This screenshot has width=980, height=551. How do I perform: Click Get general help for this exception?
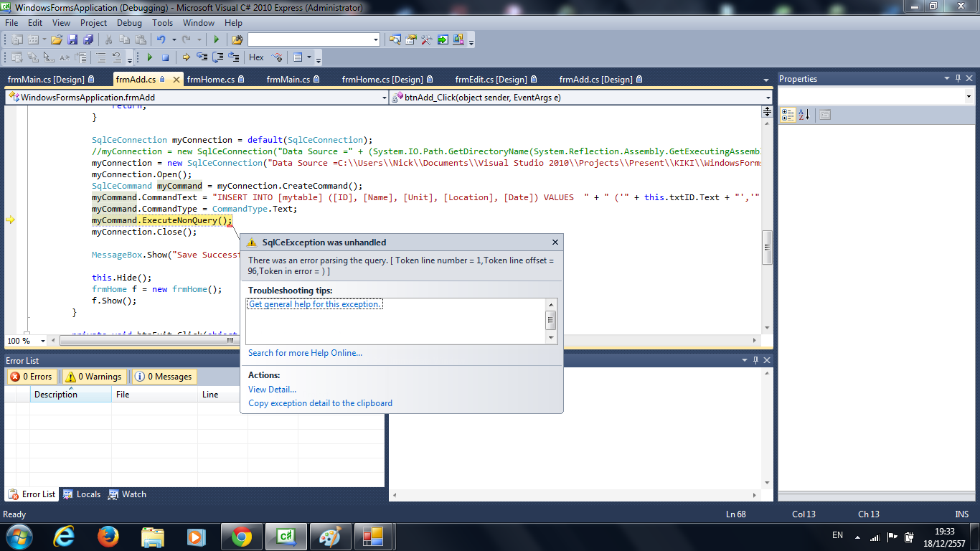coord(315,304)
